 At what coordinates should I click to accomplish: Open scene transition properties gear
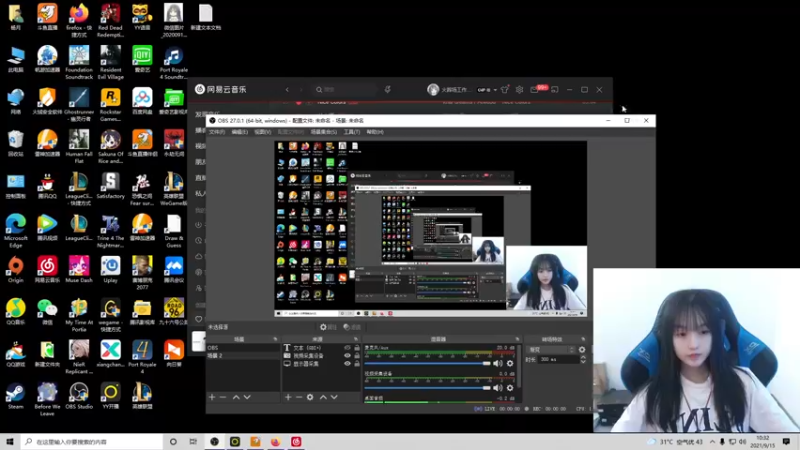pyautogui.click(x=582, y=349)
